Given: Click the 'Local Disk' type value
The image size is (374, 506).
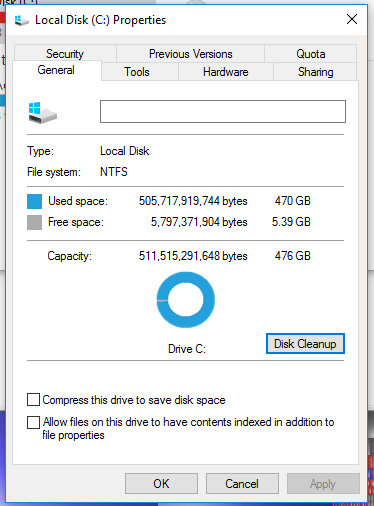Looking at the screenshot, I should [125, 151].
